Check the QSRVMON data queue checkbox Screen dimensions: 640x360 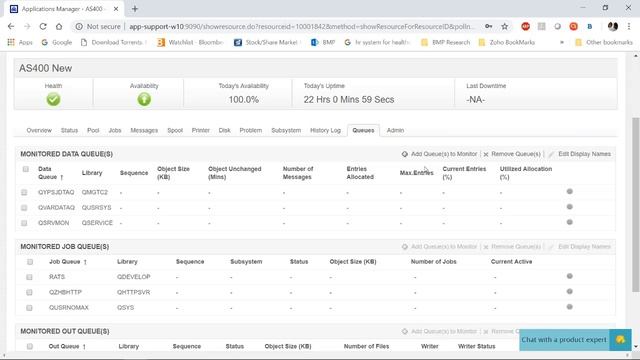24,223
